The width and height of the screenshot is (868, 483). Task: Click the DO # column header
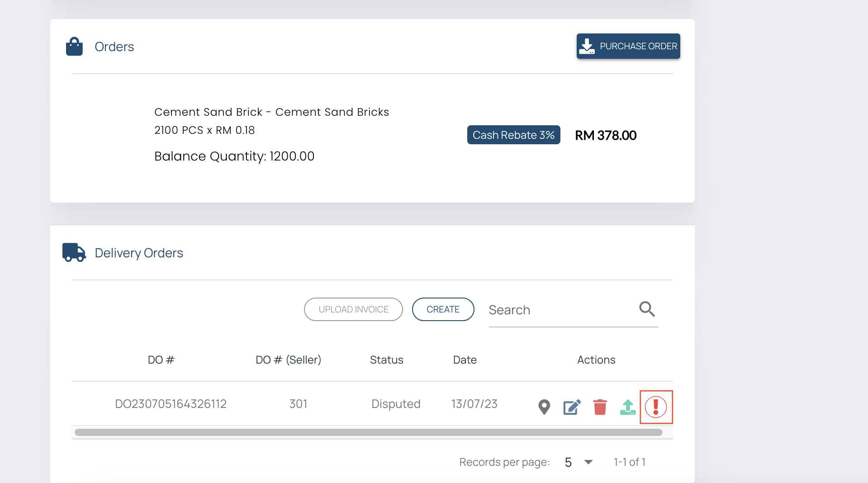coord(161,360)
